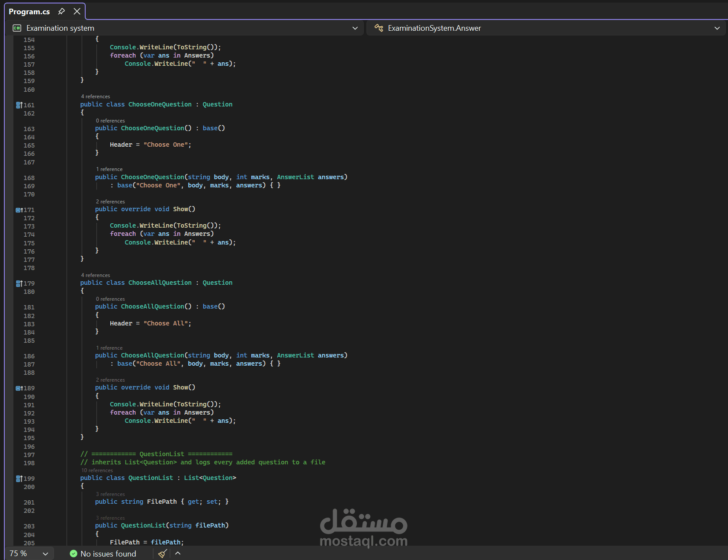728x560 pixels.
Task: Open '1 reference' above line 168
Action: pos(109,169)
